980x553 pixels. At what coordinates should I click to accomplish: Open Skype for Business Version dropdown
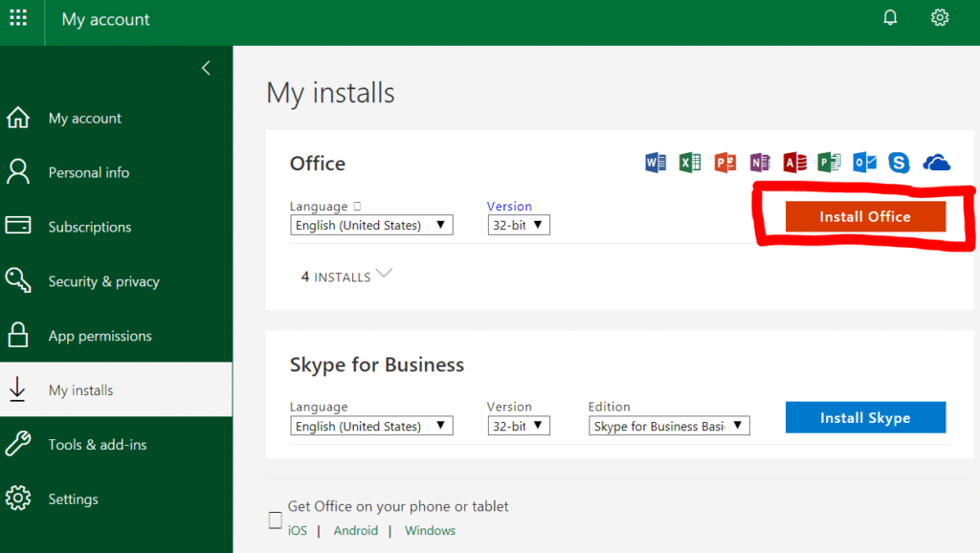point(519,426)
